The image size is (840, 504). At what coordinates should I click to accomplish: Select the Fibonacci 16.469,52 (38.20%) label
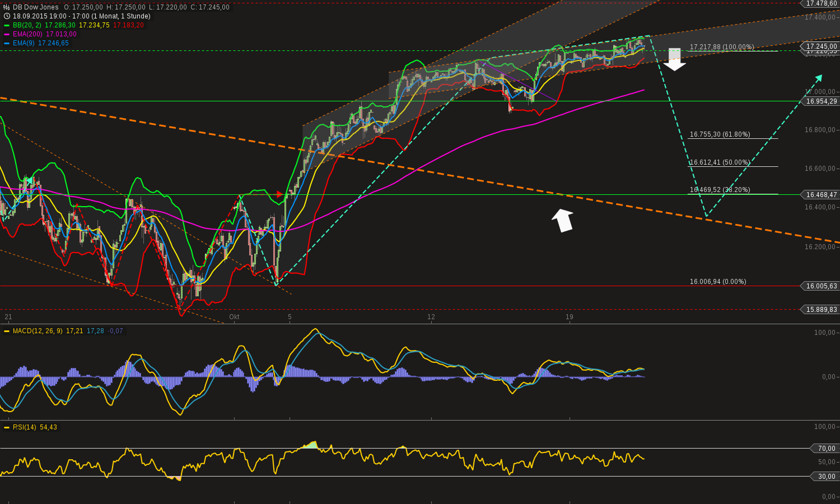point(720,190)
